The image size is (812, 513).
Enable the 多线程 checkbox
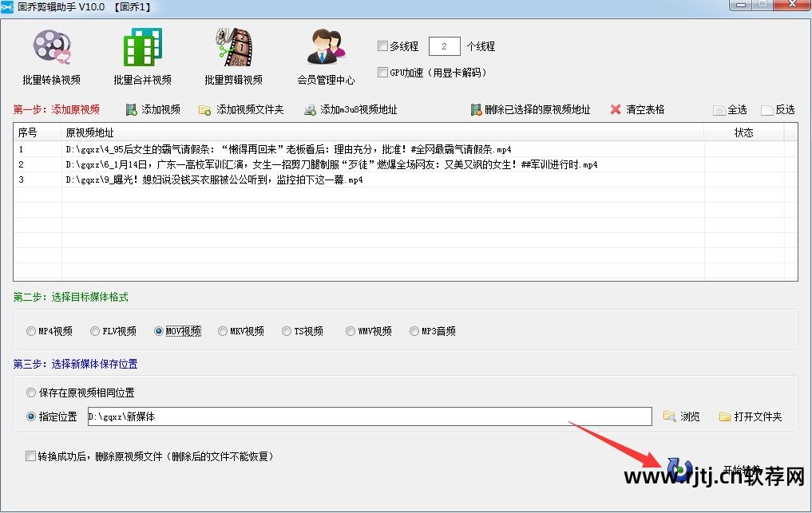(x=382, y=46)
